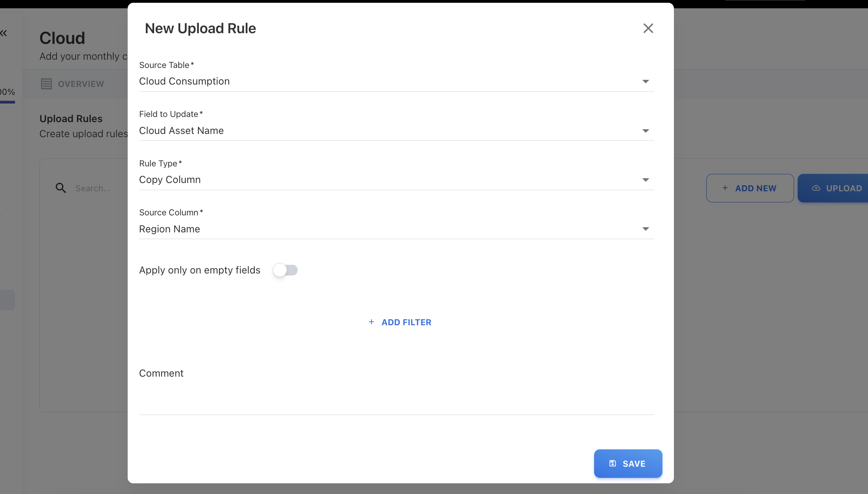
Task: Click the plus icon beside Add Filter
Action: click(371, 322)
